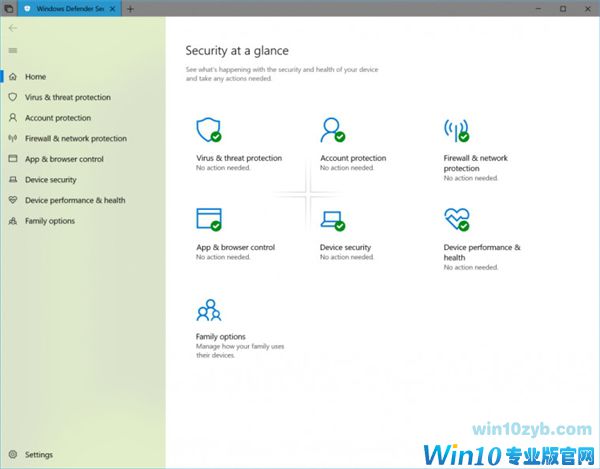
Task: Click 'No action needed' under Account protection
Action: pos(347,168)
